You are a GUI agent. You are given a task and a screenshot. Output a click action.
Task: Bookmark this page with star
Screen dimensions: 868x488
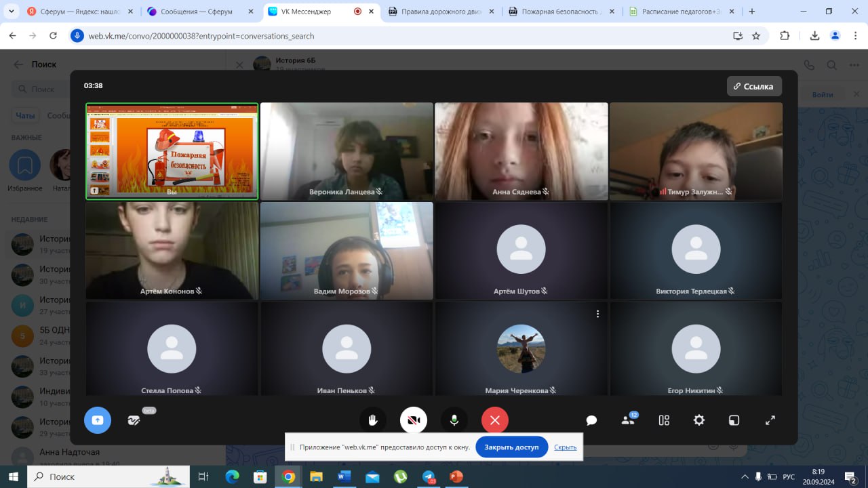[756, 36]
